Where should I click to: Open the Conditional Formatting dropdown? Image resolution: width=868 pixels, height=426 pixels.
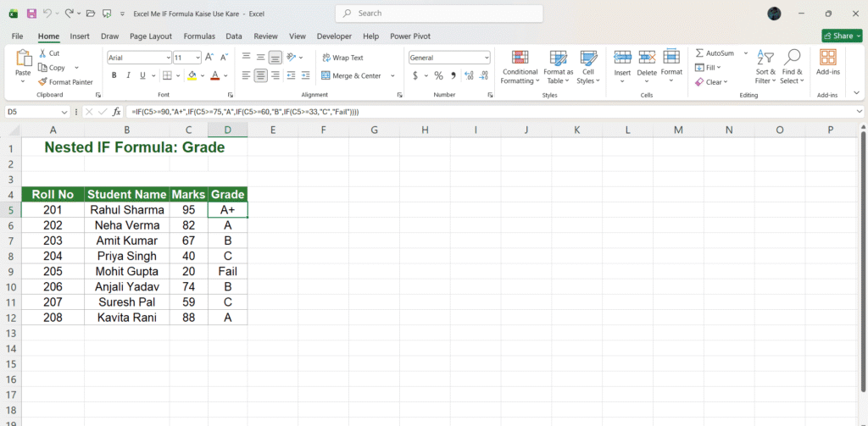coord(520,66)
